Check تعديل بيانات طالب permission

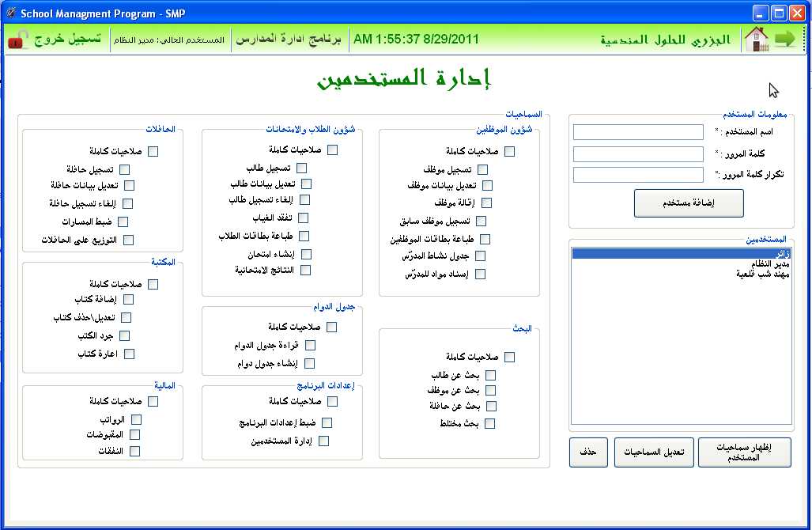tap(307, 184)
